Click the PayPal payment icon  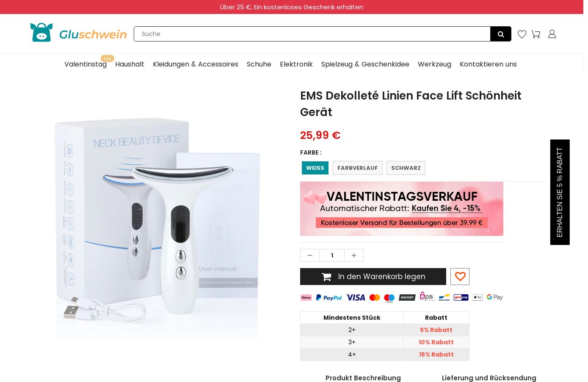pos(329,298)
